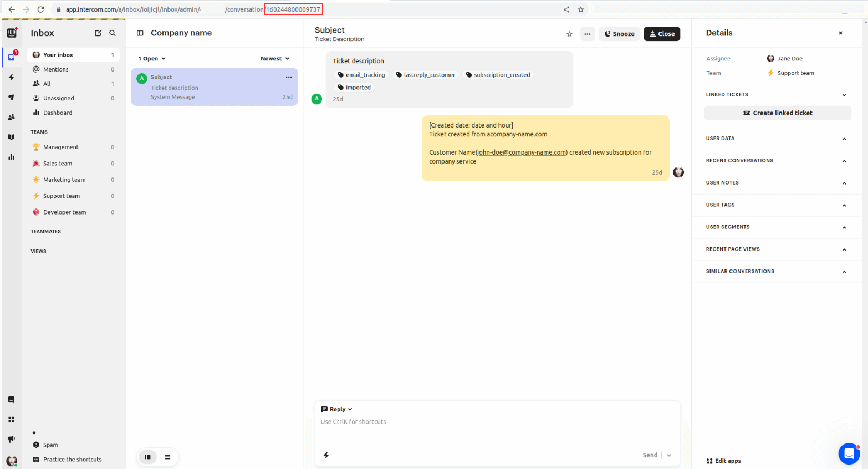This screenshot has width=868, height=469.
Task: Switch to split conversation view layout
Action: tap(148, 457)
